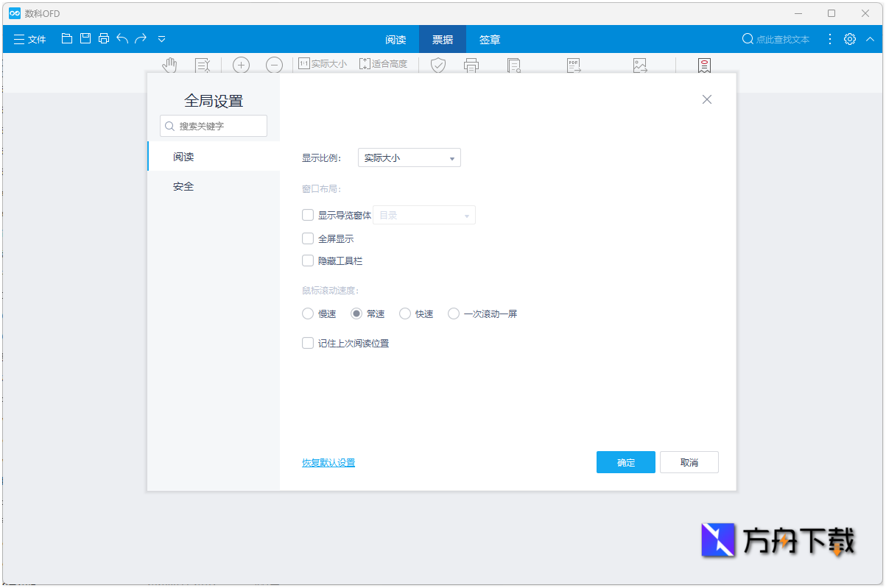The image size is (886, 588).
Task: Open the three-dot more options menu
Action: pos(830,39)
